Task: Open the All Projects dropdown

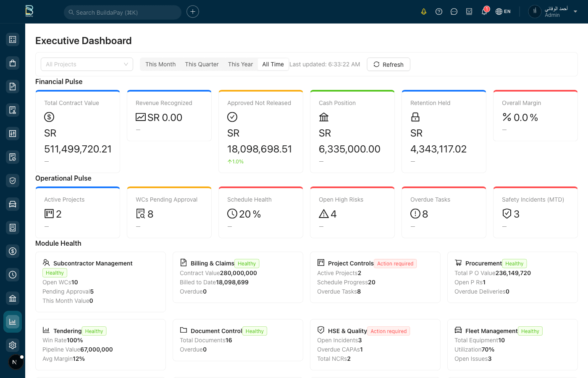Action: (87, 64)
